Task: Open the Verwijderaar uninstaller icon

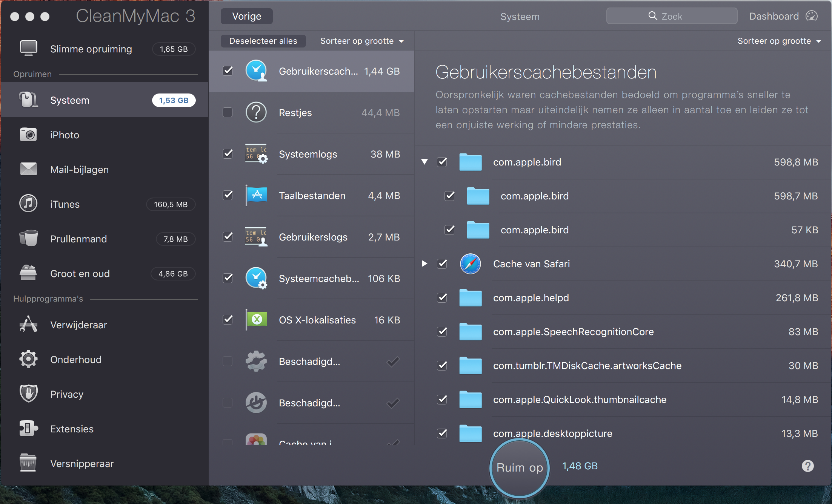Action: pos(28,325)
